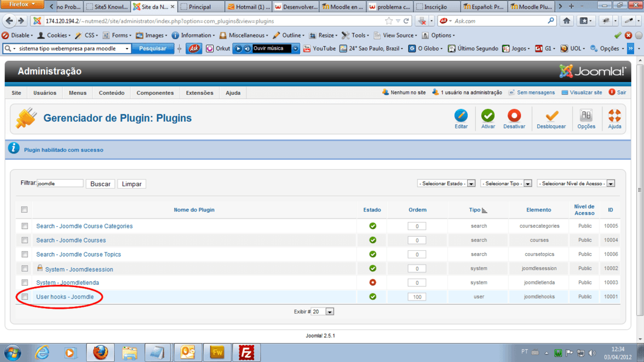Screen dimensions: 644x362
Task: Click the order field showing 100
Action: pos(417,296)
